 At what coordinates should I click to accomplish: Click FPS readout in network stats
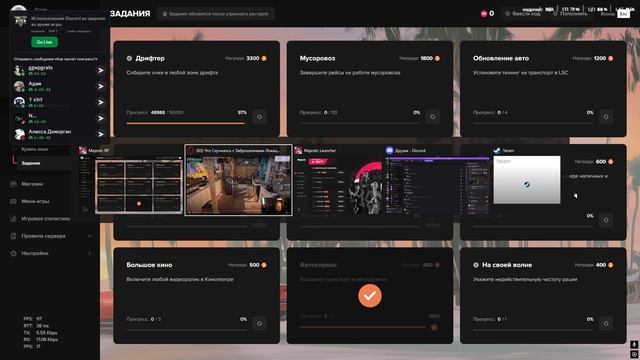coord(33,319)
